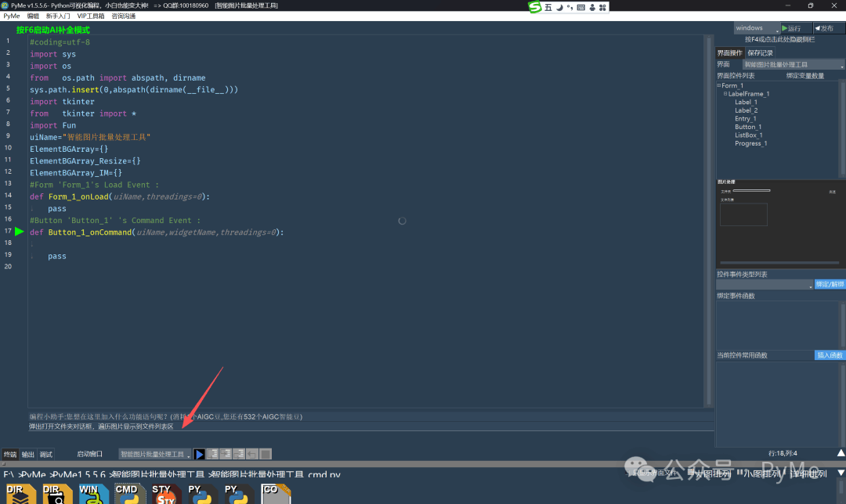
Task: Click the blue play button beside startup window
Action: [x=200, y=454]
